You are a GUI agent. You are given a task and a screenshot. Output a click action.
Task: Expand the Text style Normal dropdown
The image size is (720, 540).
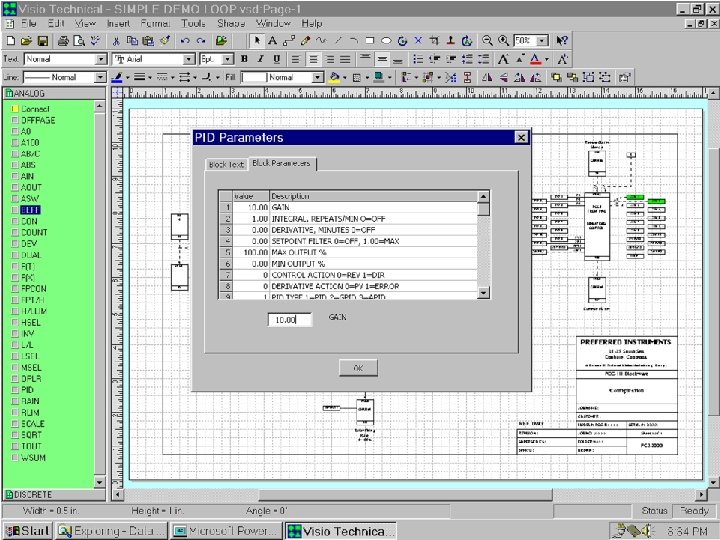tap(101, 59)
